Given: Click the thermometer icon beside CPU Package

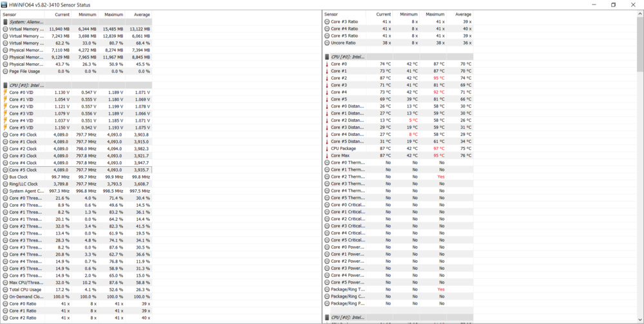Looking at the screenshot, I should [x=327, y=148].
